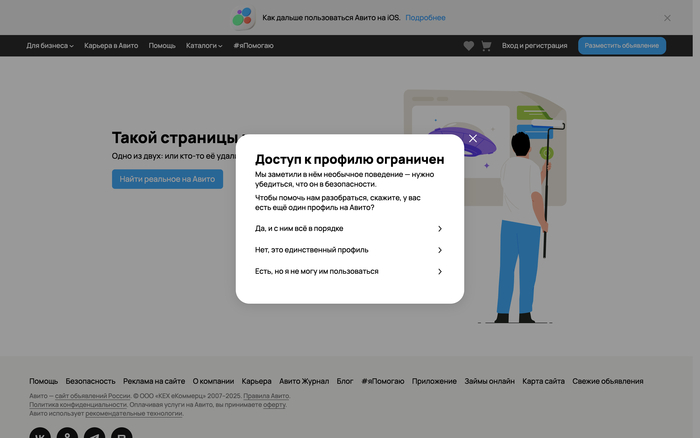Expand the "Каталоги" dropdown menu
Image resolution: width=700 pixels, height=438 pixels.
(x=205, y=46)
